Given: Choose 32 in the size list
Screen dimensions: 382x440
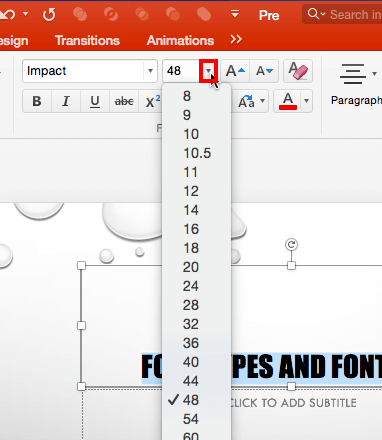Looking at the screenshot, I should pyautogui.click(x=197, y=324).
